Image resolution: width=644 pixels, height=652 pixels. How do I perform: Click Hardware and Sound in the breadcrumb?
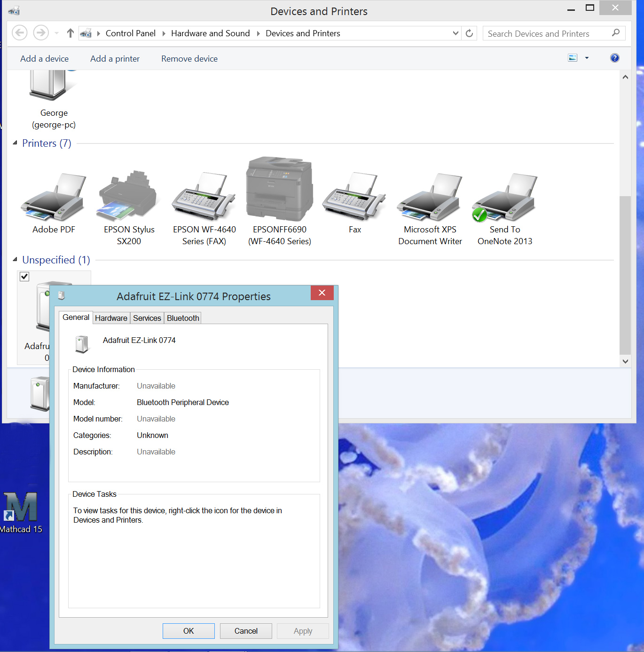pyautogui.click(x=211, y=33)
